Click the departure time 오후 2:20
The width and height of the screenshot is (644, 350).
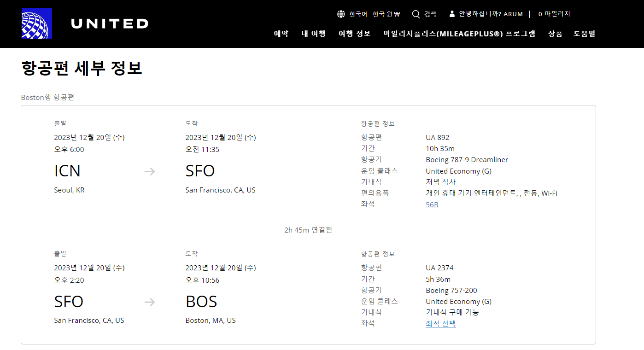tap(69, 280)
